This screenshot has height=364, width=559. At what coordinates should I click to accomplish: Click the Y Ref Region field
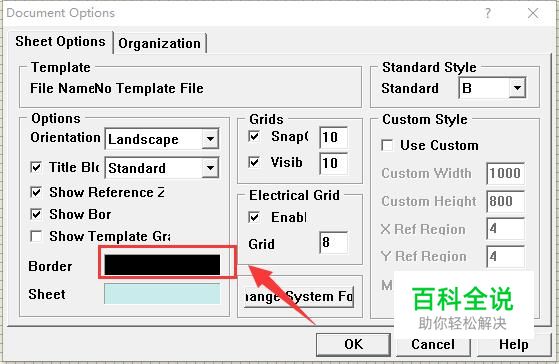[x=506, y=256]
